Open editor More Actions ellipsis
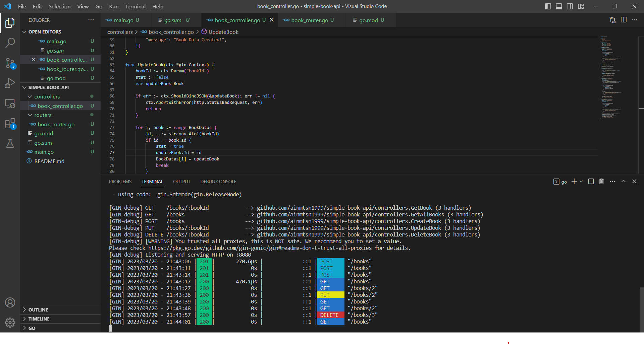The width and height of the screenshot is (644, 344). [634, 20]
